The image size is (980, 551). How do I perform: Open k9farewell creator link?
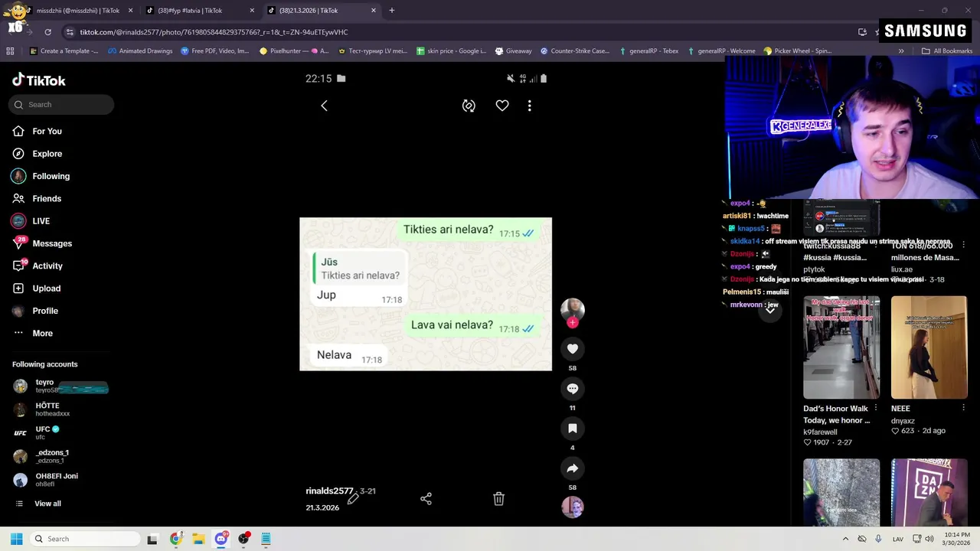coord(820,432)
